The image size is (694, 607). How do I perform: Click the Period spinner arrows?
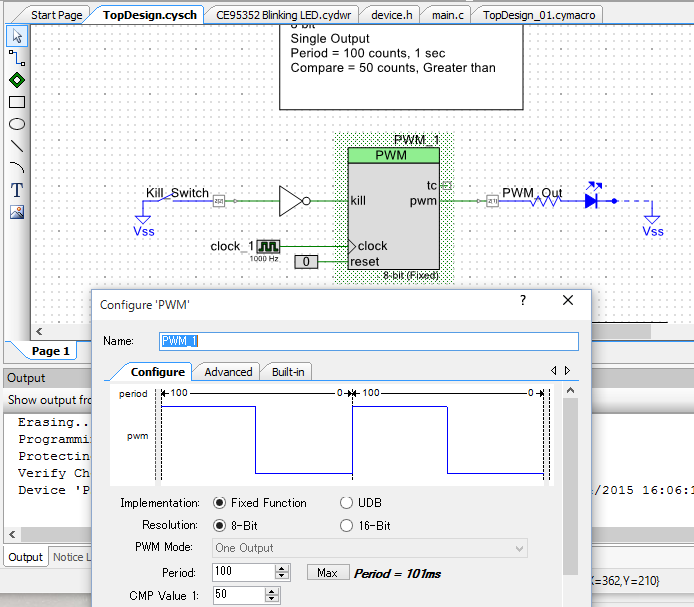(282, 573)
